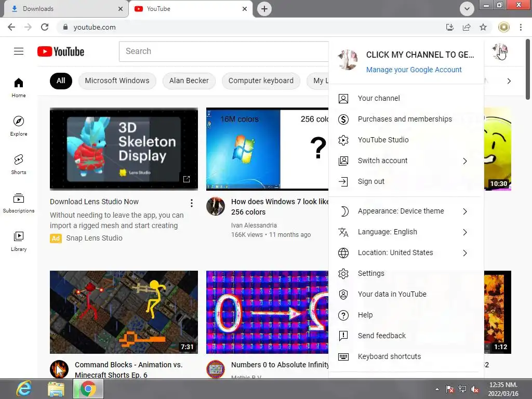Open Purchases and memberships

[406, 119]
